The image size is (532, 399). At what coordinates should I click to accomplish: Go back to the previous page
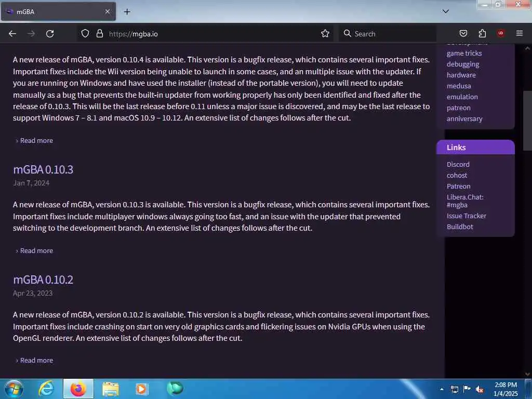click(x=12, y=34)
